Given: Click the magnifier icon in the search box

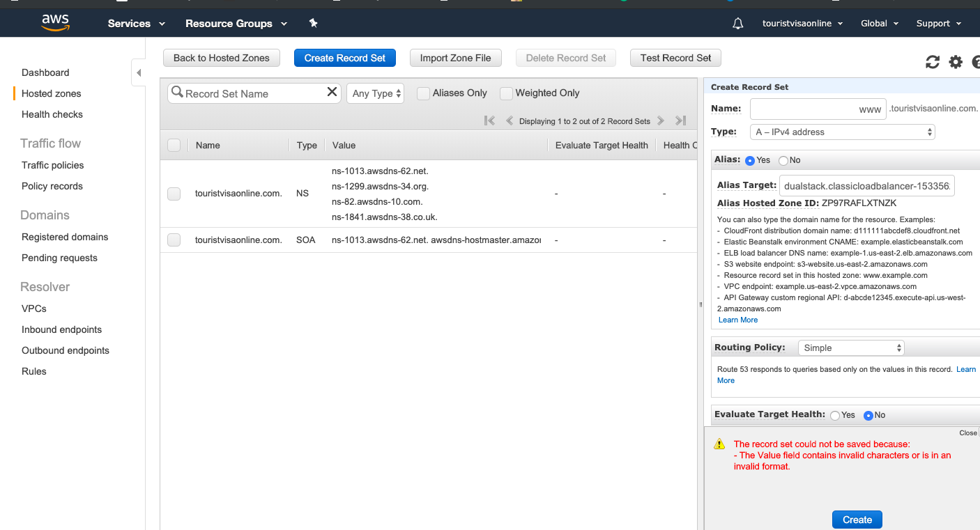Looking at the screenshot, I should (177, 93).
